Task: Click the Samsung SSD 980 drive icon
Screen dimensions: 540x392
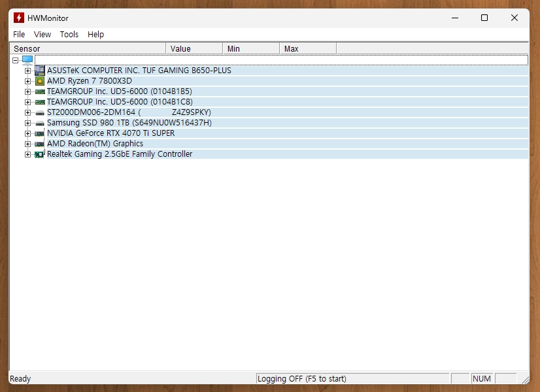Action: click(x=40, y=123)
